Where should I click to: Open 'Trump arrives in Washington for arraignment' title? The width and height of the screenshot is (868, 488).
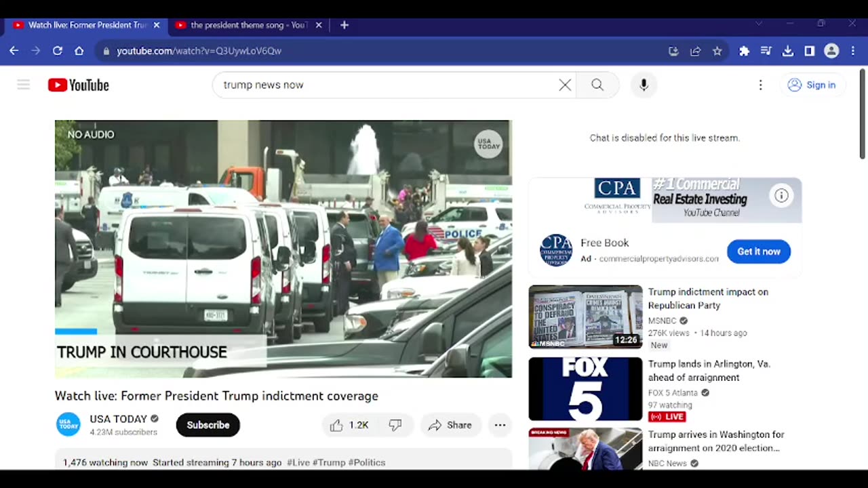pos(716,441)
